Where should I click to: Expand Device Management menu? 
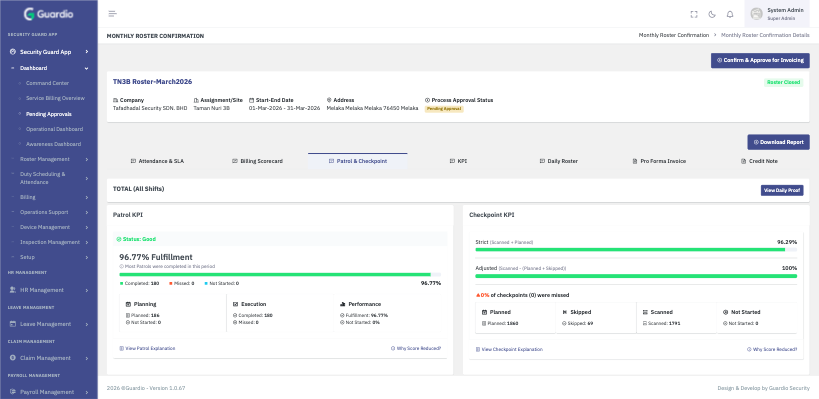(x=87, y=228)
